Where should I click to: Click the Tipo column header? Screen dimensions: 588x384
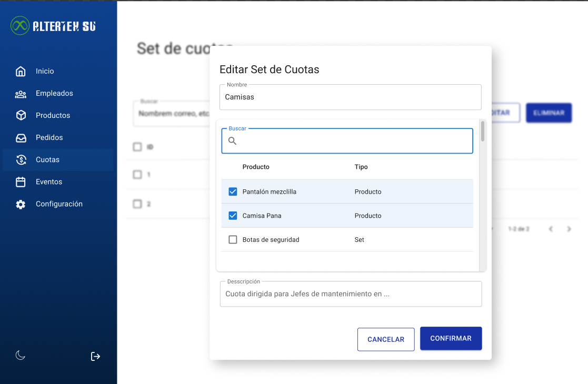point(361,167)
